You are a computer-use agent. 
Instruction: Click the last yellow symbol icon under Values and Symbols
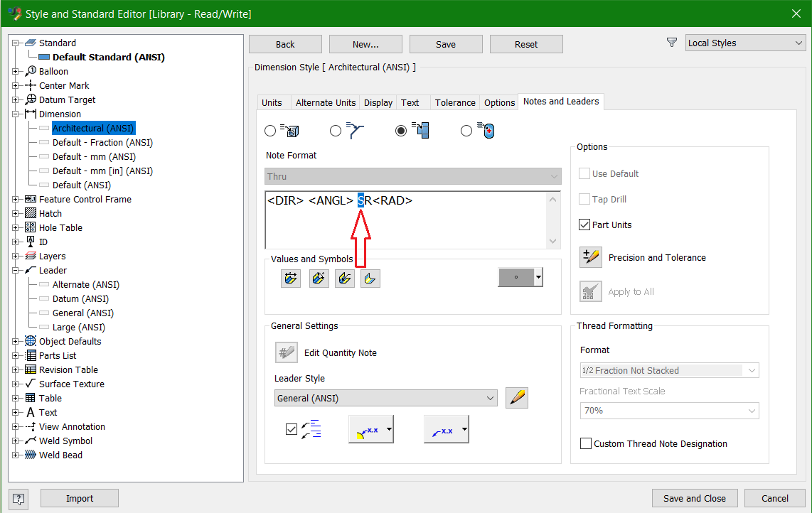coord(370,278)
